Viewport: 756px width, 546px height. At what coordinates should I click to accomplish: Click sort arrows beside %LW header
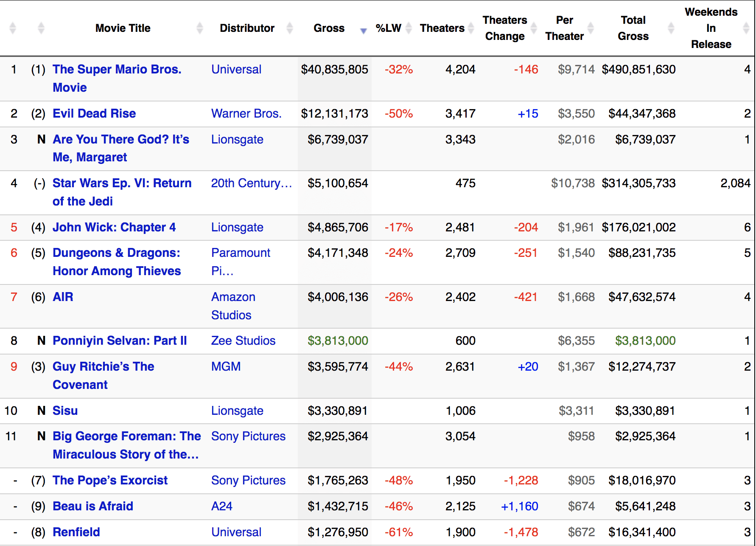409,28
